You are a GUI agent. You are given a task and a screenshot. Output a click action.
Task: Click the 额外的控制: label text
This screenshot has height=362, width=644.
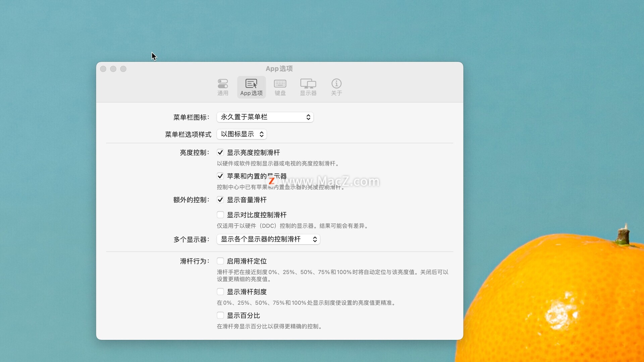tap(192, 200)
